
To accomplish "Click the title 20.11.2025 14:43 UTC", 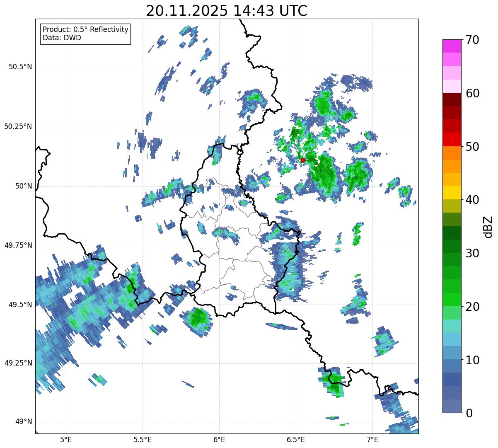I will click(x=227, y=11).
